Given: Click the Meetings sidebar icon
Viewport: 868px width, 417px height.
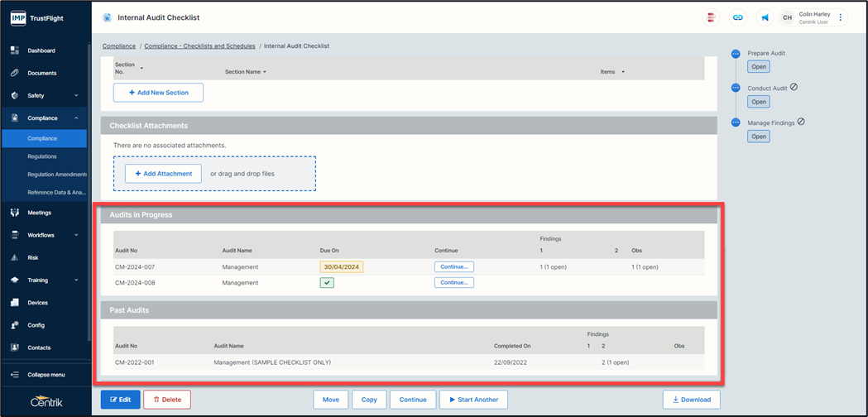Looking at the screenshot, I should tap(15, 213).
